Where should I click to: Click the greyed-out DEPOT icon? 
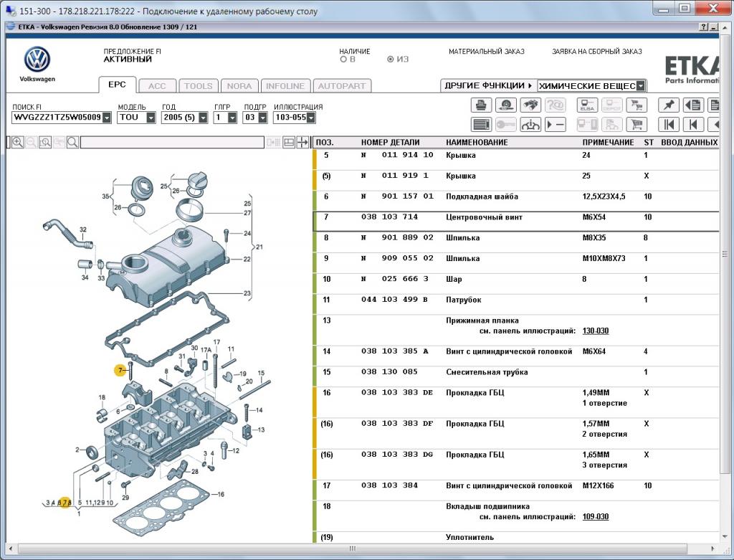tap(612, 105)
